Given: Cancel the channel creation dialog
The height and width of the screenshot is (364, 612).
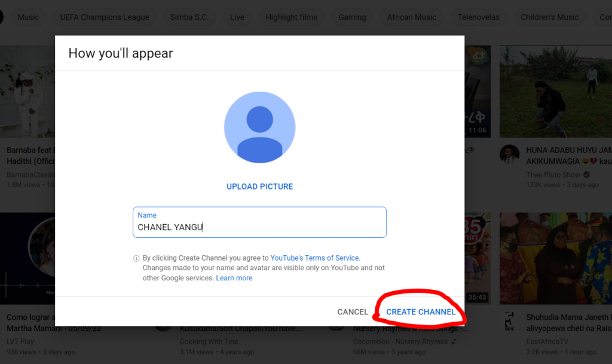Looking at the screenshot, I should point(353,312).
